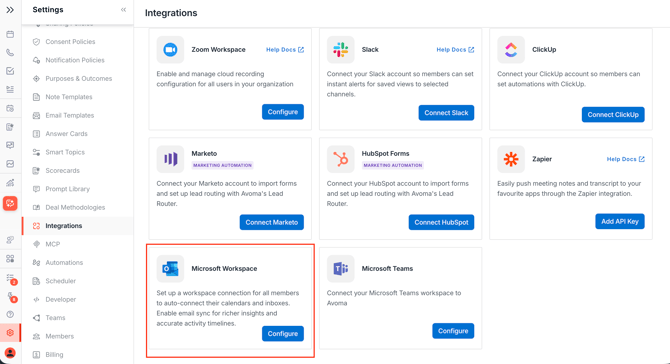Go to Deal Methodologies

75,207
